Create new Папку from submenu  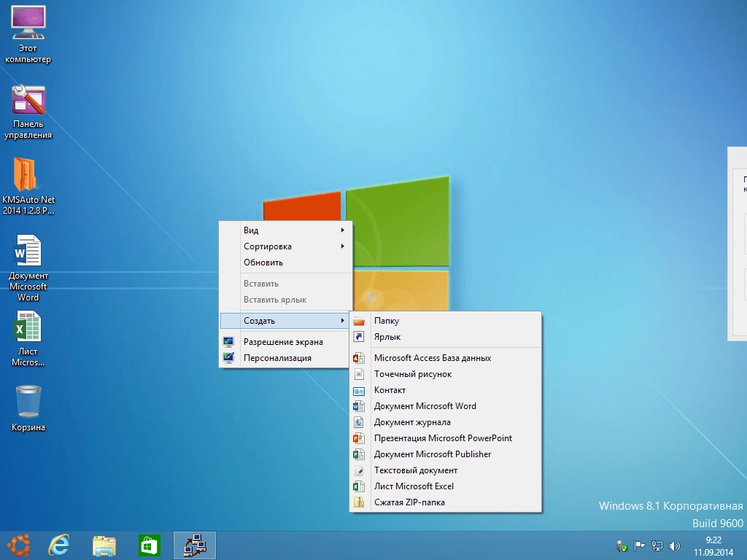pyautogui.click(x=446, y=321)
